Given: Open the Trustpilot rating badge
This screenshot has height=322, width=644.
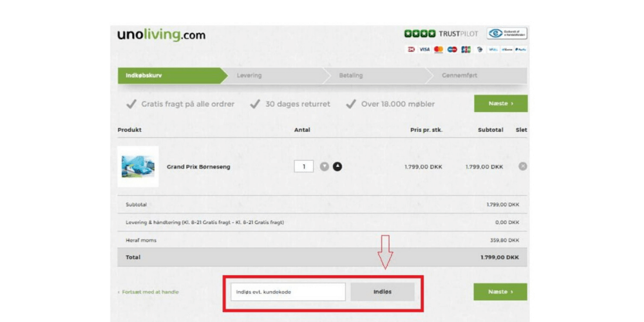Looking at the screenshot, I should (441, 33).
